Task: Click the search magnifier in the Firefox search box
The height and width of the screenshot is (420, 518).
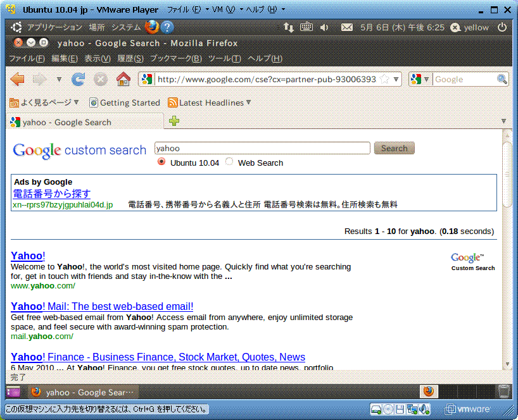Action: click(x=502, y=79)
